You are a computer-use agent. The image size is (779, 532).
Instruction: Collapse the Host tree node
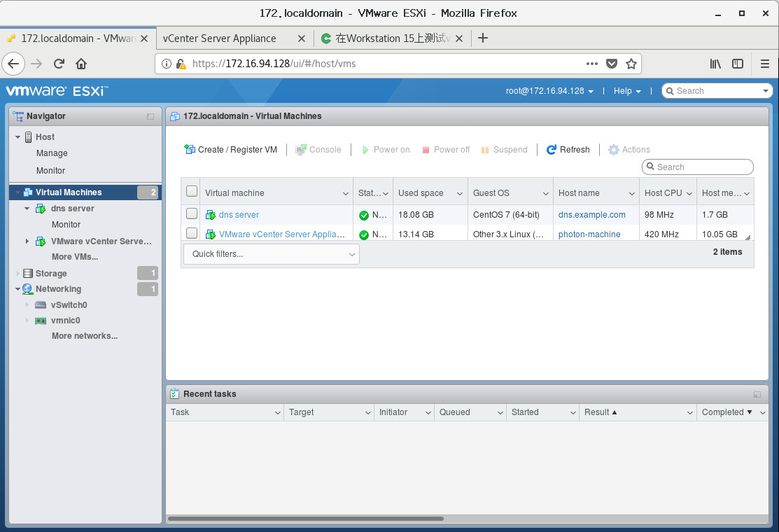18,137
